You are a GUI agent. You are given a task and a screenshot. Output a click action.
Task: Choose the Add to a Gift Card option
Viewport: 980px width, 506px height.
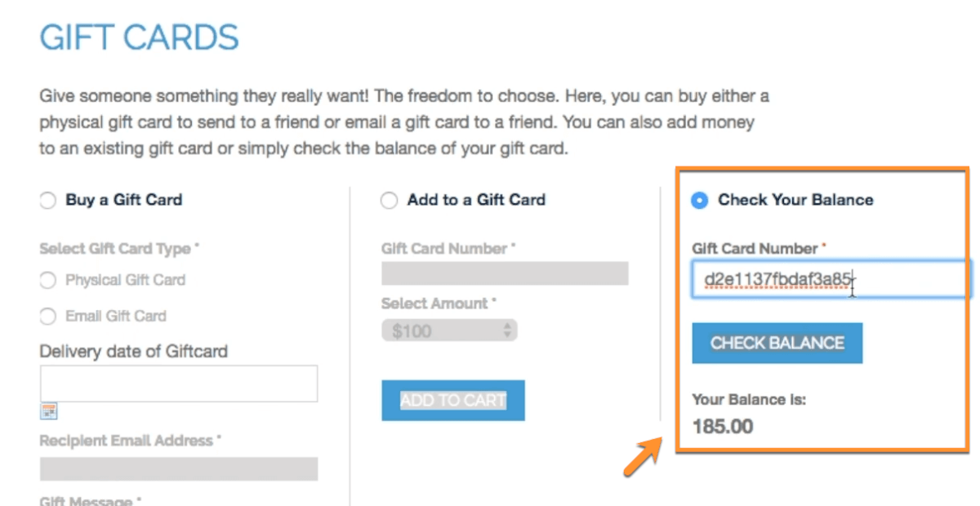[x=390, y=200]
